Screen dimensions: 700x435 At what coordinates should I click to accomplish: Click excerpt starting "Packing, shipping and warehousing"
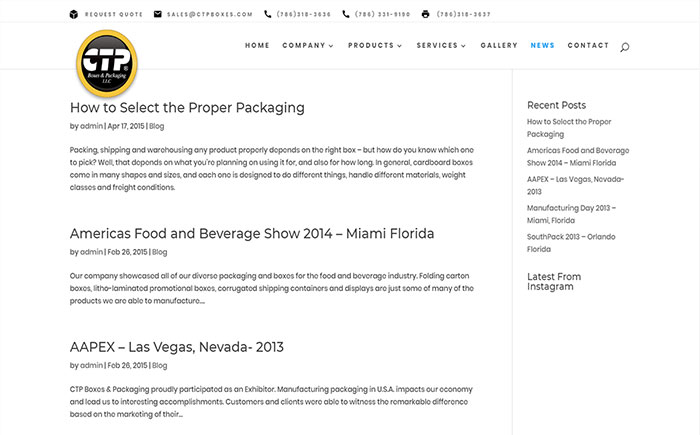click(271, 169)
